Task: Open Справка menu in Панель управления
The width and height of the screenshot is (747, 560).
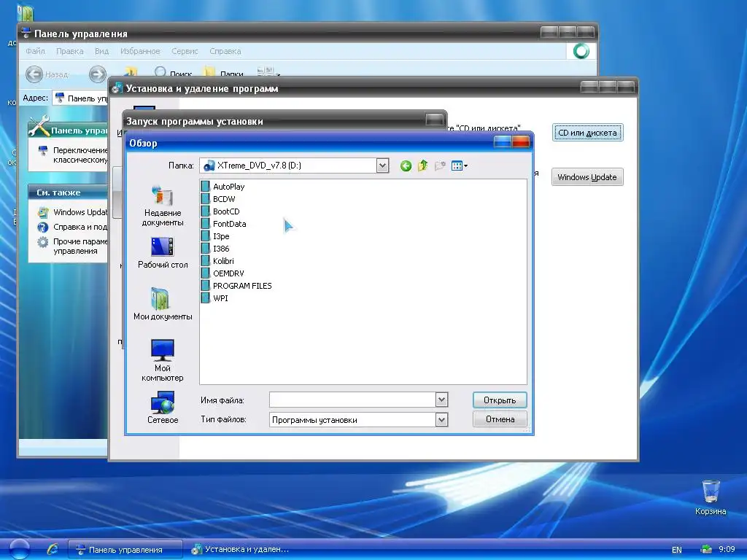Action: (x=225, y=51)
